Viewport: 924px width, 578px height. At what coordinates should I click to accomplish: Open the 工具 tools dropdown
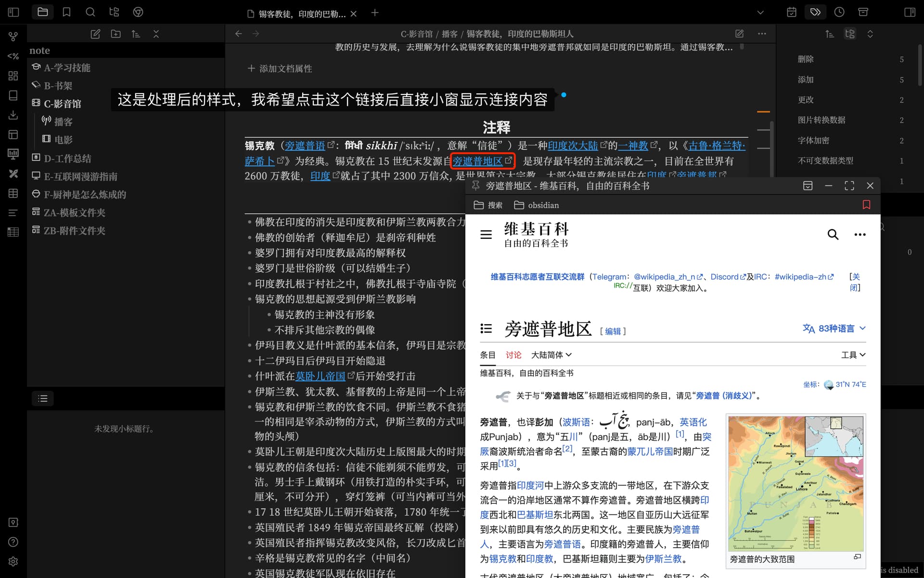tap(853, 355)
